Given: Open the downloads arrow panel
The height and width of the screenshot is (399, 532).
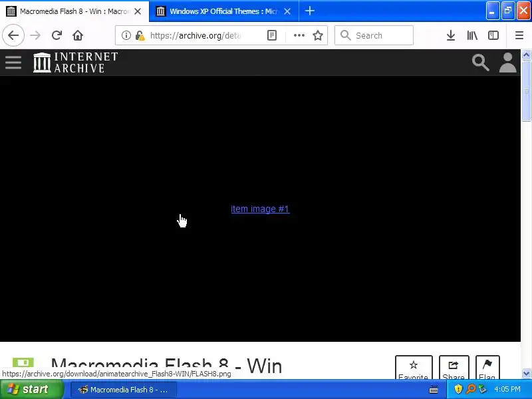Looking at the screenshot, I should (451, 35).
